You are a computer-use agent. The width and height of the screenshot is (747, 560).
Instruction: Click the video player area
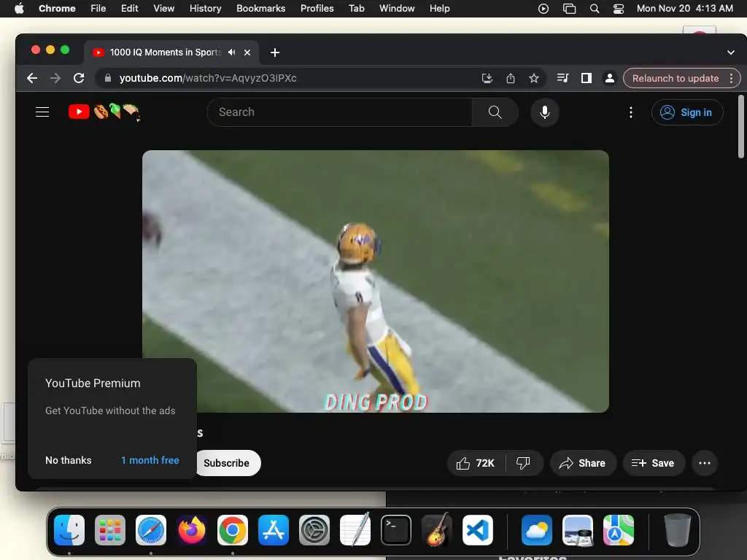point(376,281)
